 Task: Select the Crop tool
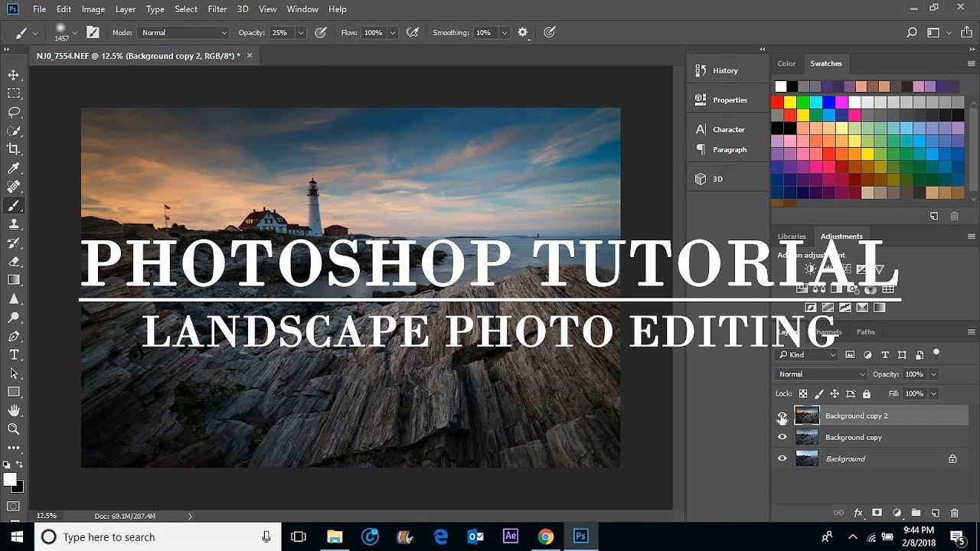click(14, 149)
